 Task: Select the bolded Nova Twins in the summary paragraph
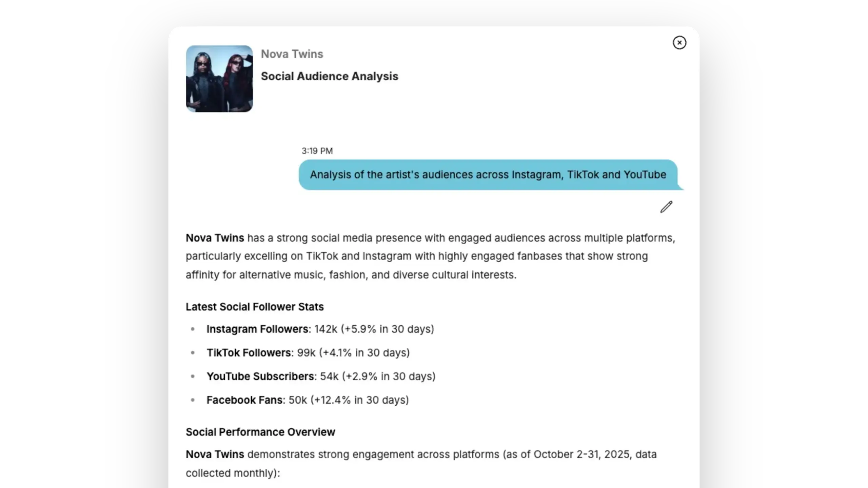pos(214,238)
